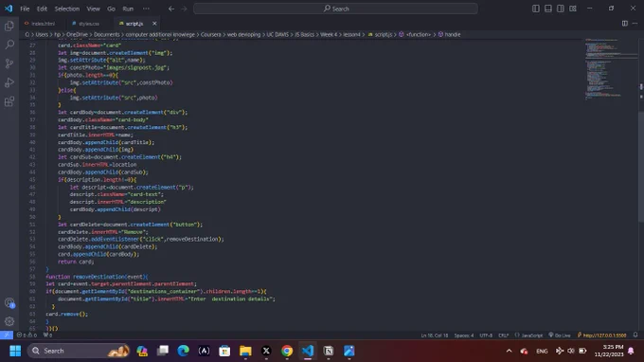Toggle the primary side bar

pos(536,9)
